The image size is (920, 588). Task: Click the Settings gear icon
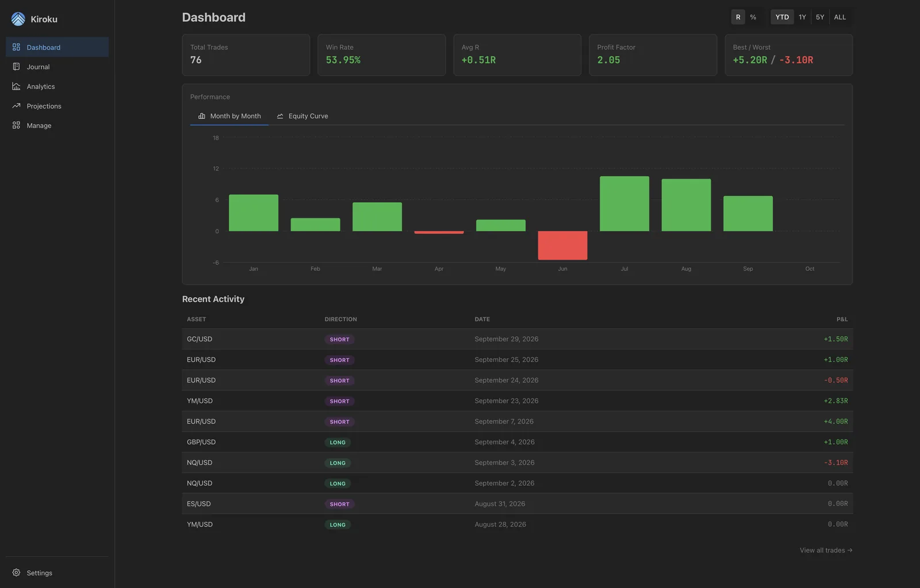[x=16, y=572]
